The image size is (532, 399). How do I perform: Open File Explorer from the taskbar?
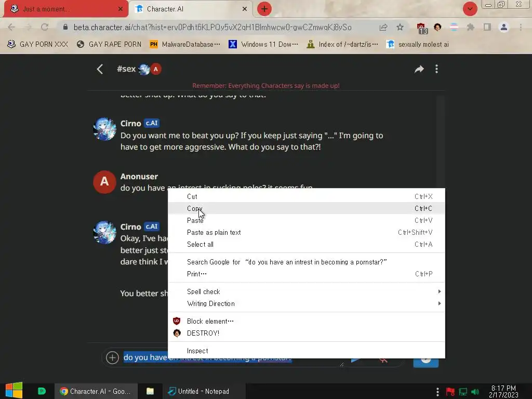[x=150, y=391]
